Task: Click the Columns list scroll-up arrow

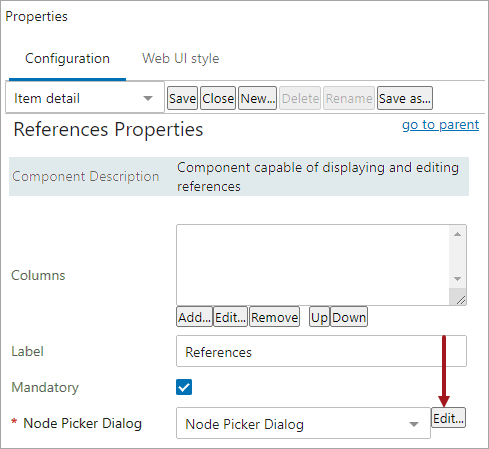Action: pyautogui.click(x=457, y=234)
